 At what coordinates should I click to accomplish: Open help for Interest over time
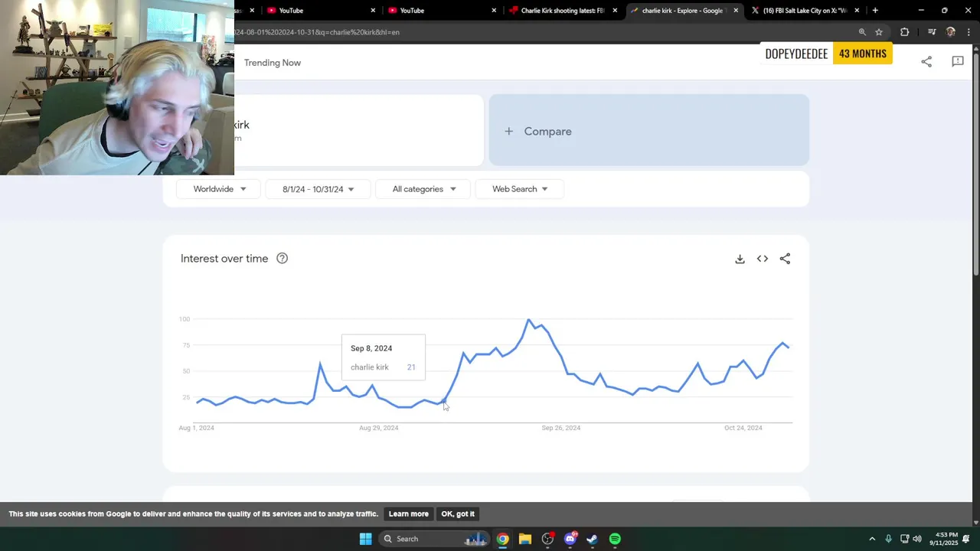click(x=282, y=259)
